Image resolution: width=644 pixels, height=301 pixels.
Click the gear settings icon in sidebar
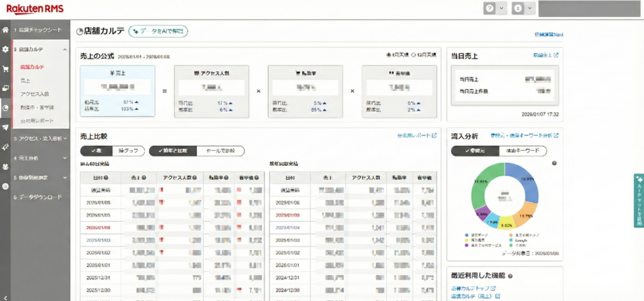click(x=6, y=49)
